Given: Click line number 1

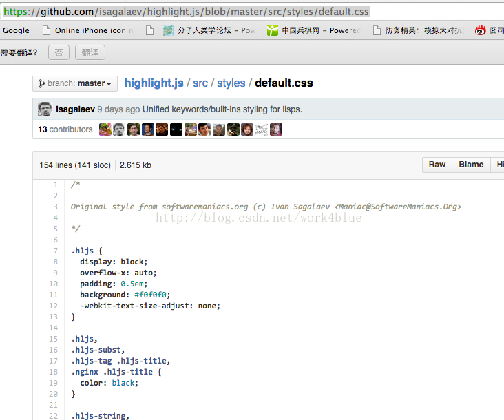Looking at the screenshot, I should coord(55,185).
